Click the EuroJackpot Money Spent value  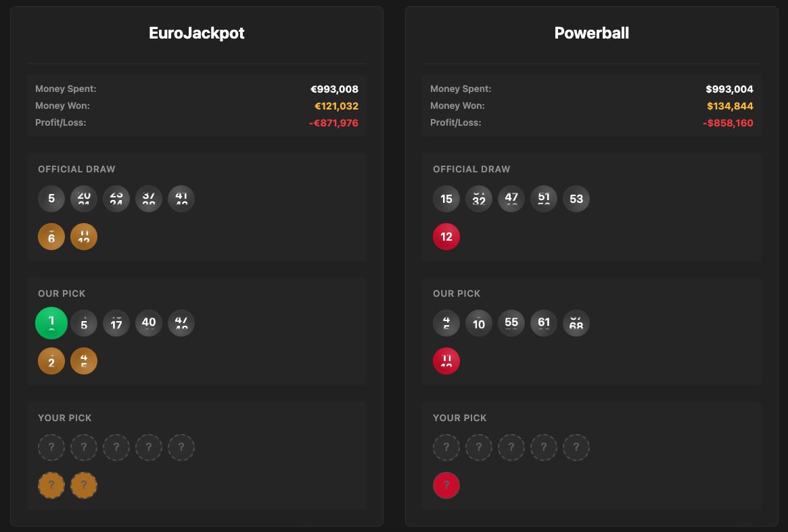pos(334,89)
